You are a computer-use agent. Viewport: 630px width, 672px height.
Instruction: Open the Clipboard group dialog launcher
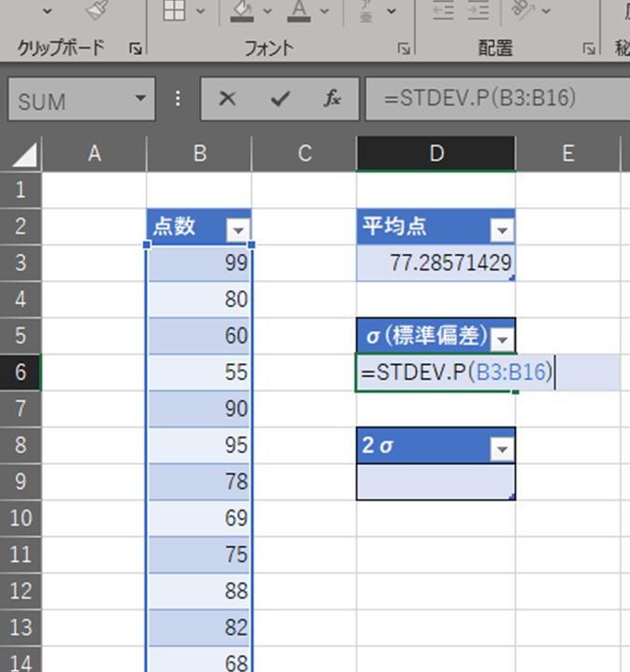[134, 49]
